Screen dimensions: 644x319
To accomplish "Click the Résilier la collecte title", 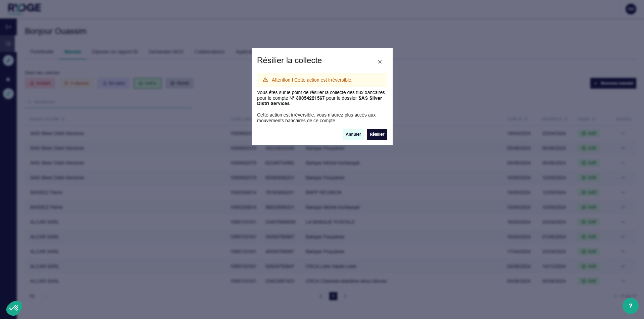I will click(x=289, y=60).
